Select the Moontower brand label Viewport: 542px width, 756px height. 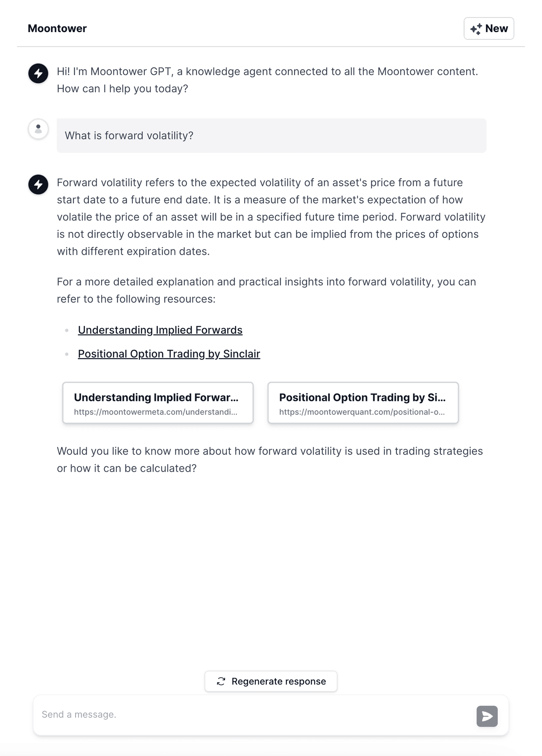(58, 28)
